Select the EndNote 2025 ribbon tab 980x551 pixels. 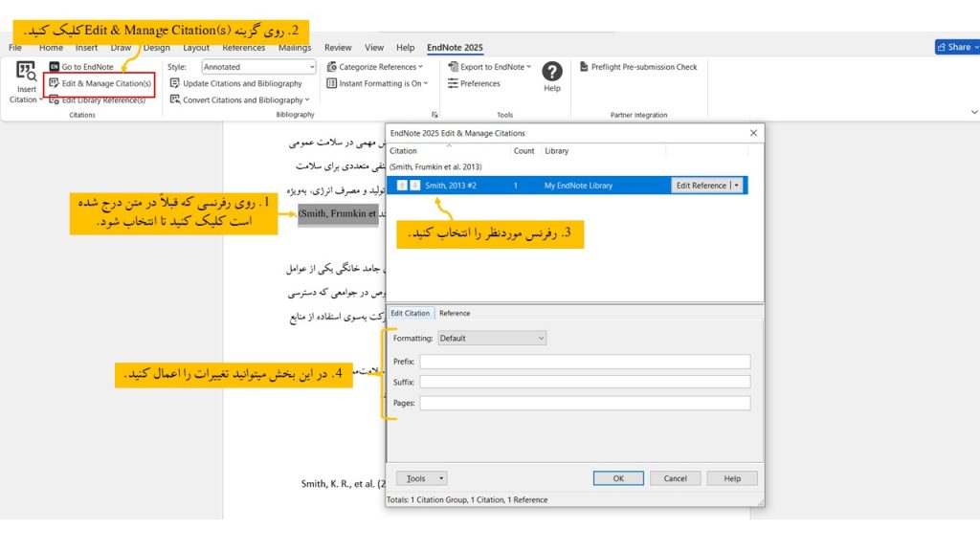click(455, 46)
